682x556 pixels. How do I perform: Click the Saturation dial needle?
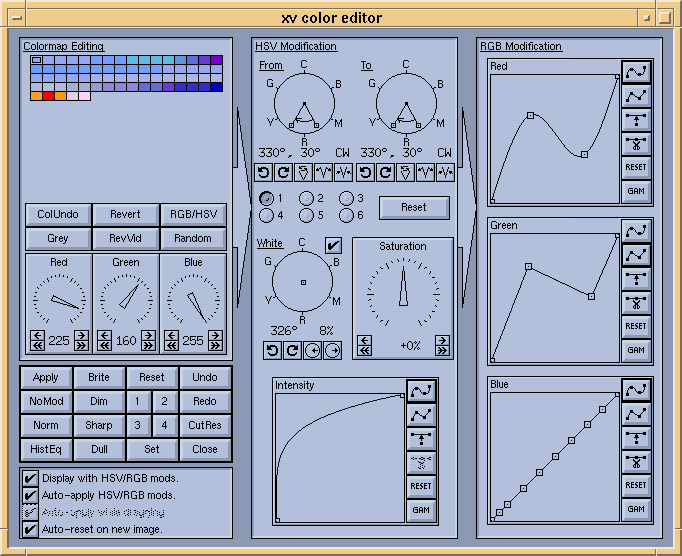(x=403, y=290)
